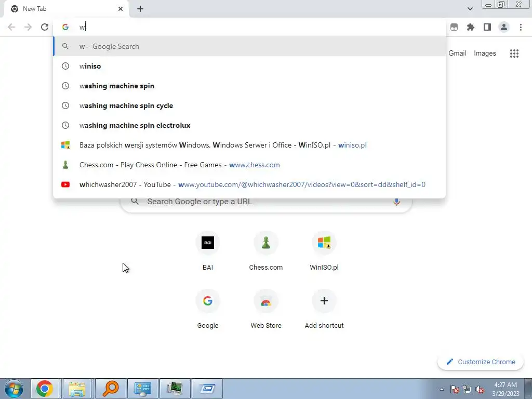Expand the tab search dropdown arrow
The image size is (532, 399).
tap(470, 9)
